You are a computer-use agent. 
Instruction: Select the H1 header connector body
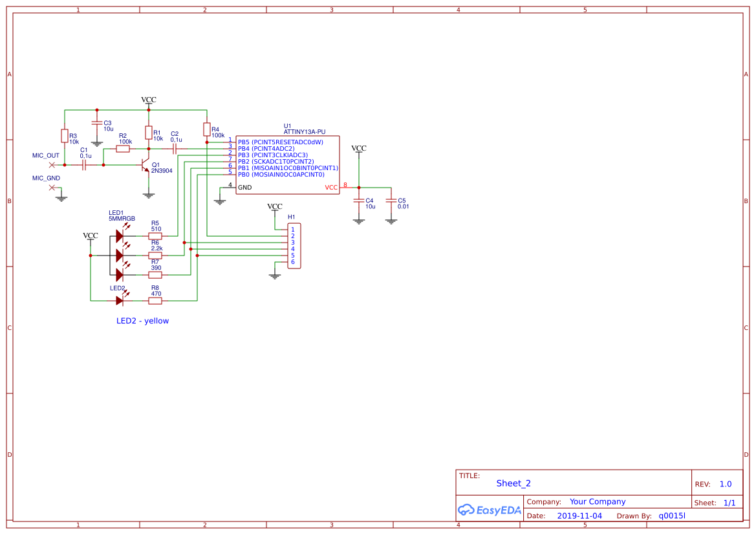click(294, 246)
